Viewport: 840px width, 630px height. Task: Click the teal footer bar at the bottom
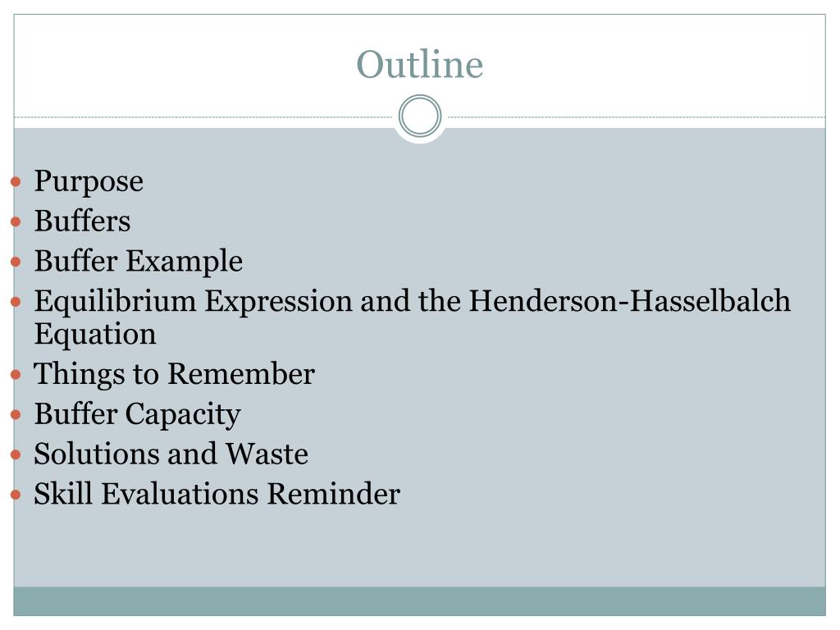point(419,601)
